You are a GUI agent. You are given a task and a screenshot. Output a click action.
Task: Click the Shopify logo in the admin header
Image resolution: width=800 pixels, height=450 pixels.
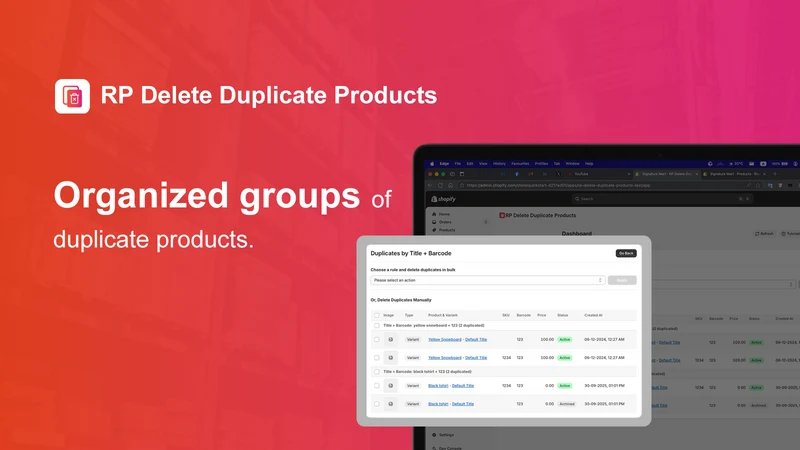point(443,199)
